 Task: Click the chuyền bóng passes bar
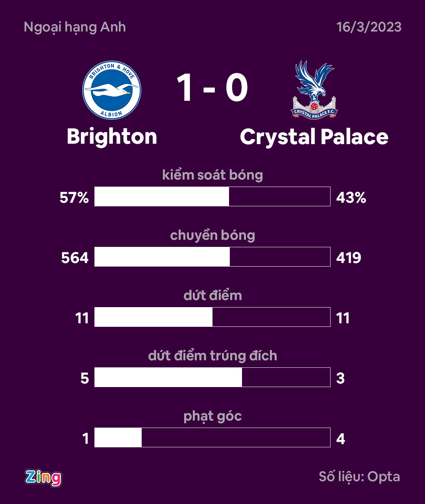coord(212,257)
